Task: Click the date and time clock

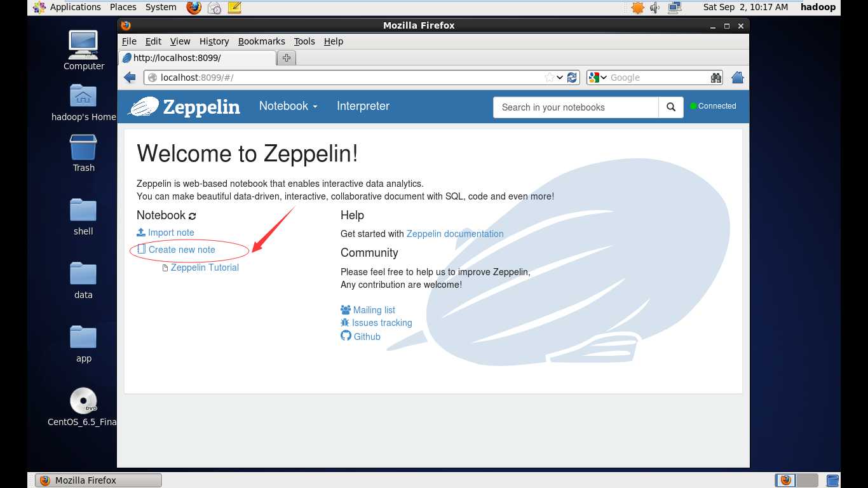Action: point(745,7)
